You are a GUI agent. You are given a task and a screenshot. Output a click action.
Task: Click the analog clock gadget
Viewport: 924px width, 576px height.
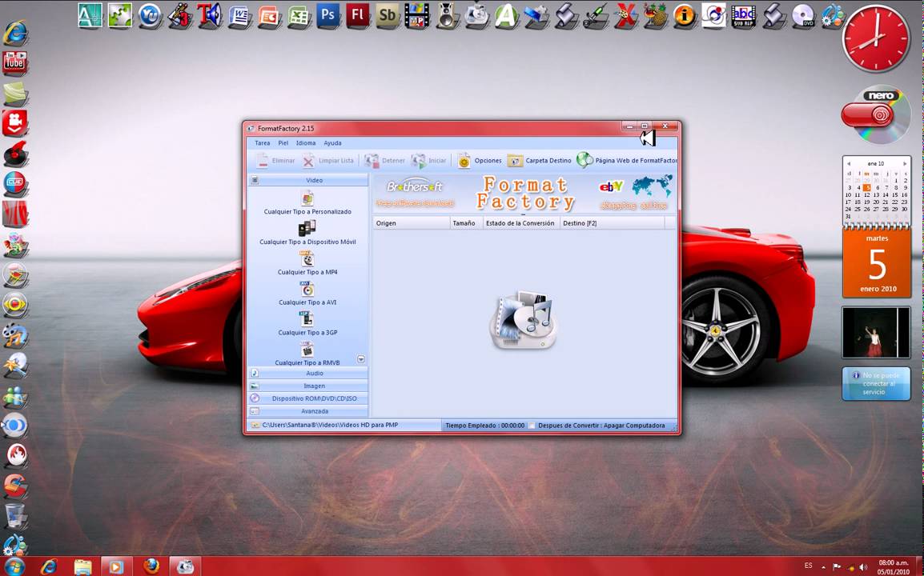pos(876,39)
